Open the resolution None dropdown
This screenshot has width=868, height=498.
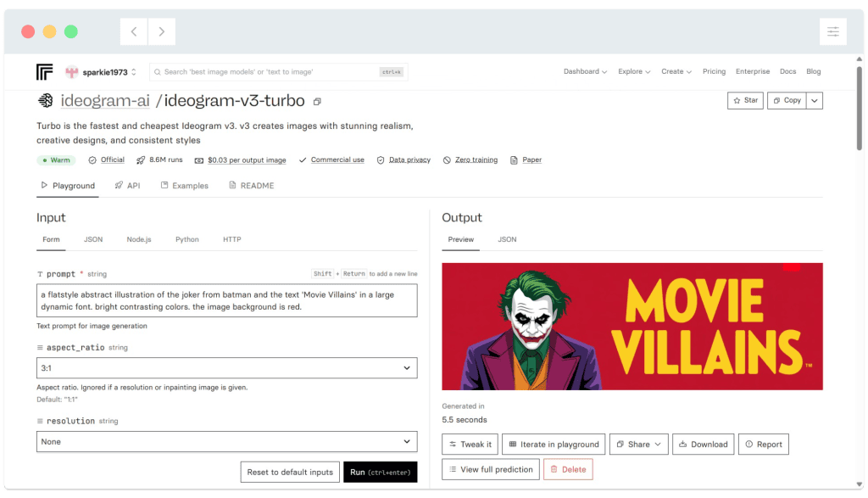227,441
